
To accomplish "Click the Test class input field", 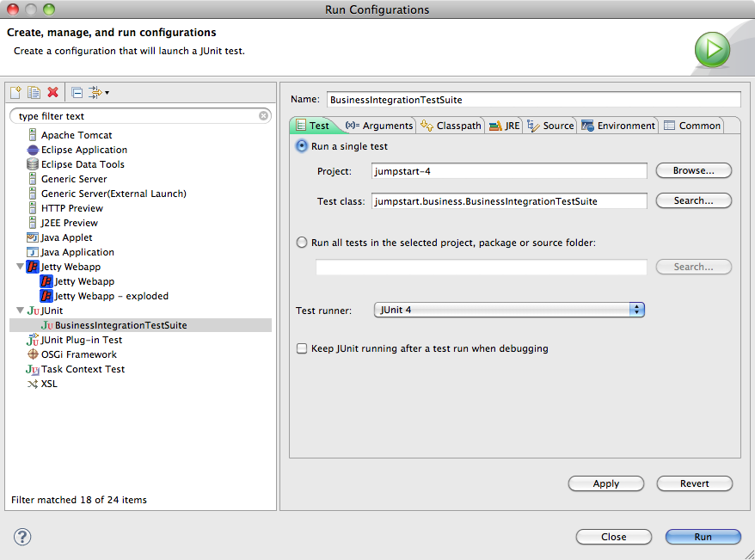I will (509, 200).
